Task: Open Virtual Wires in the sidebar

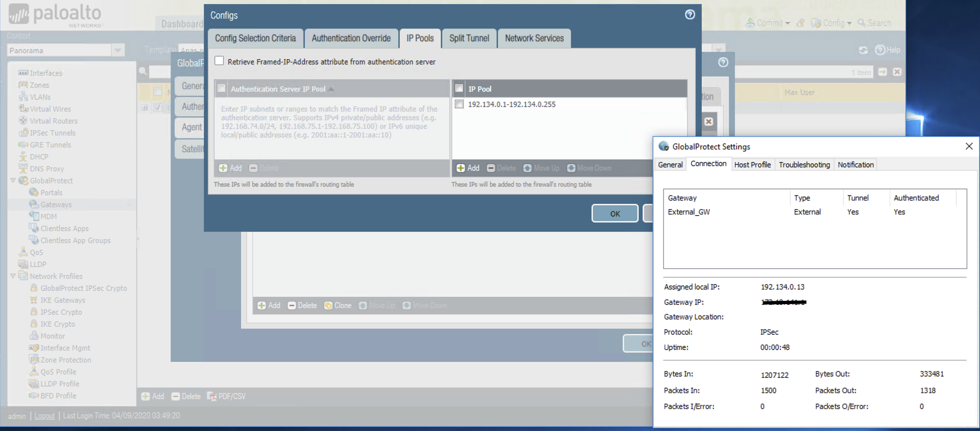Action: click(x=50, y=109)
